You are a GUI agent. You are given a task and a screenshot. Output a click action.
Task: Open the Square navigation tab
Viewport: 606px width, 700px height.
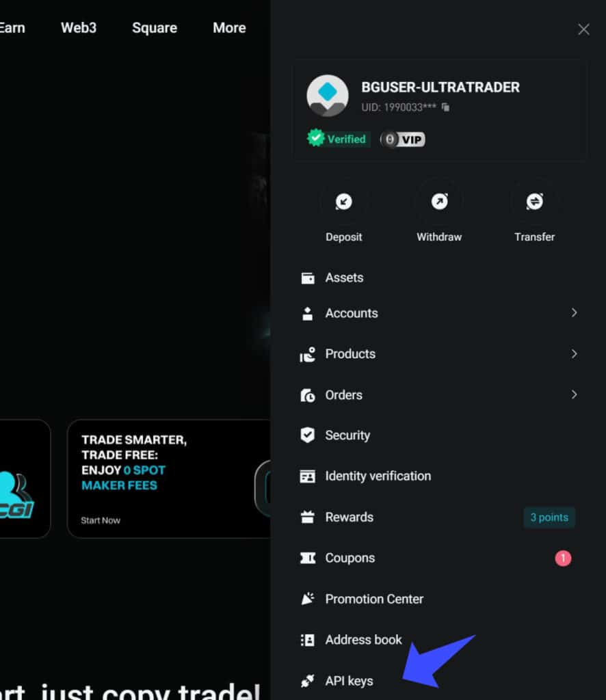pyautogui.click(x=155, y=28)
